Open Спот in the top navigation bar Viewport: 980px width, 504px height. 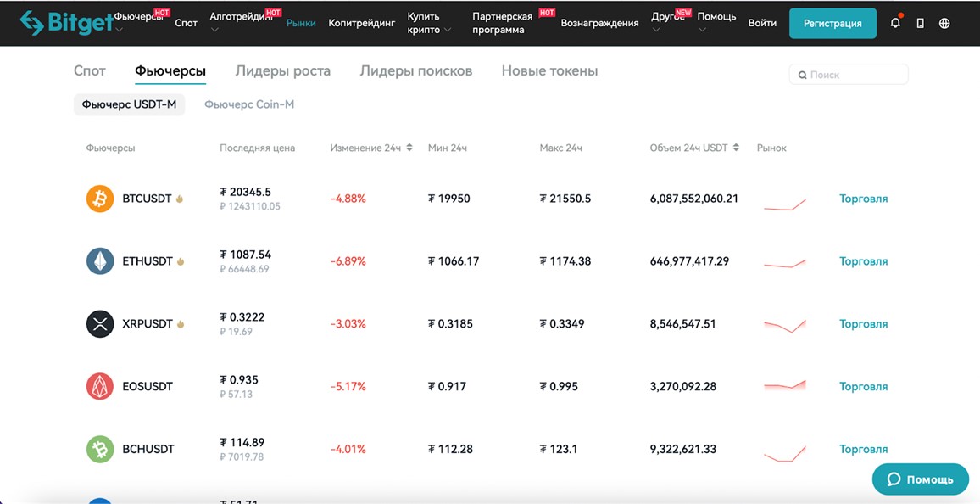pos(187,23)
